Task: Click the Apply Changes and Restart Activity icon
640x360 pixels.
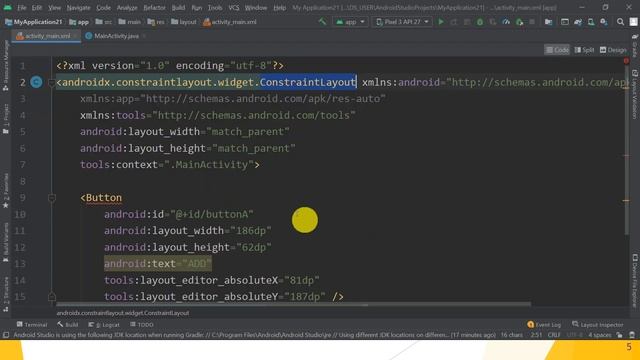Action: point(454,22)
